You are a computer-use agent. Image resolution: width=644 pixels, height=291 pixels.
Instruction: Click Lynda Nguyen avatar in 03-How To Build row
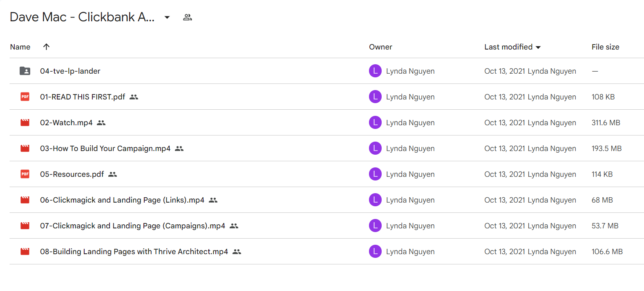(375, 148)
